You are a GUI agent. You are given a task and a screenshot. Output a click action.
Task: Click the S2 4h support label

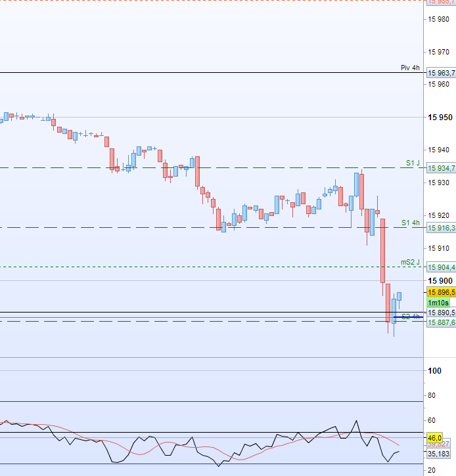tap(411, 316)
